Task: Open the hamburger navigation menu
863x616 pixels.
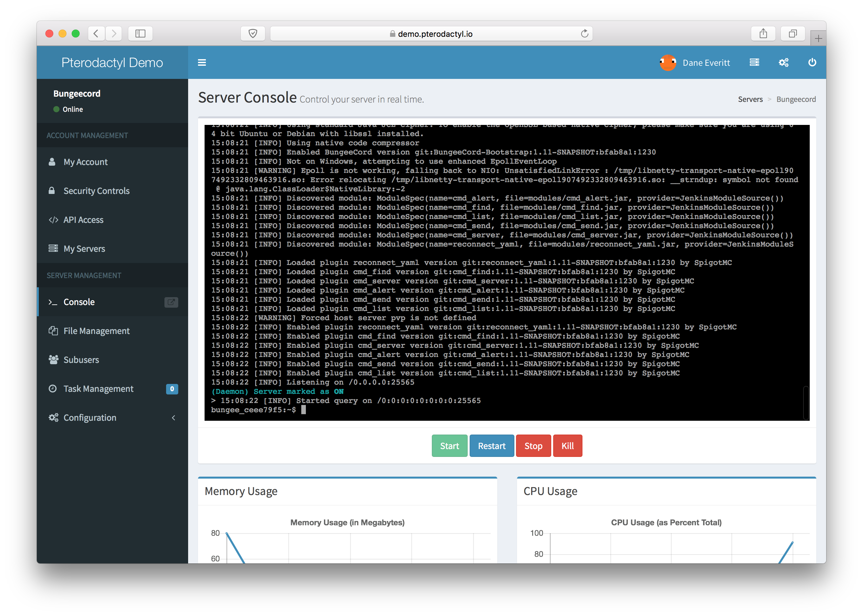Action: 202,63
